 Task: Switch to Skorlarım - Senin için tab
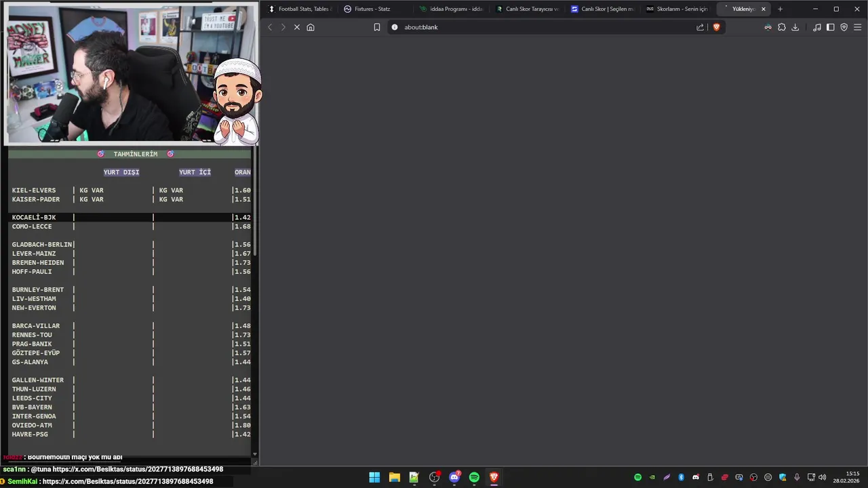click(x=677, y=9)
